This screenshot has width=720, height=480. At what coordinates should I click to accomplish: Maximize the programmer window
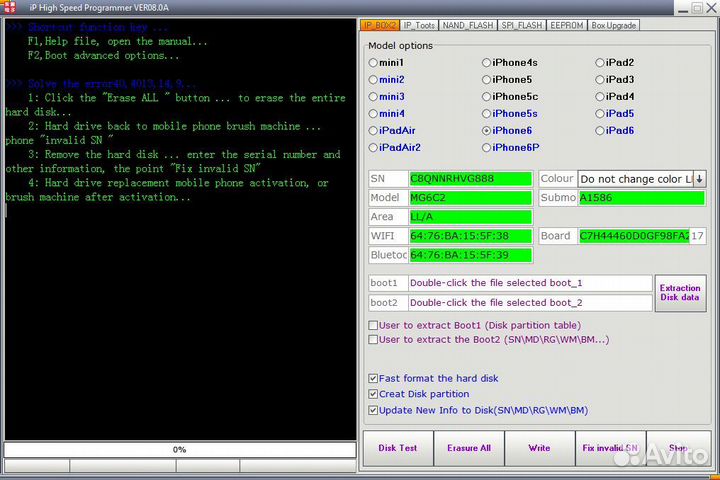[697, 8]
